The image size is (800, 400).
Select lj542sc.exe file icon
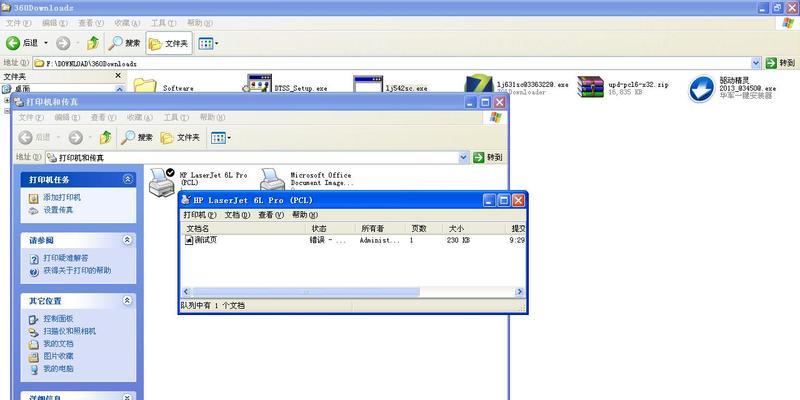tap(368, 85)
